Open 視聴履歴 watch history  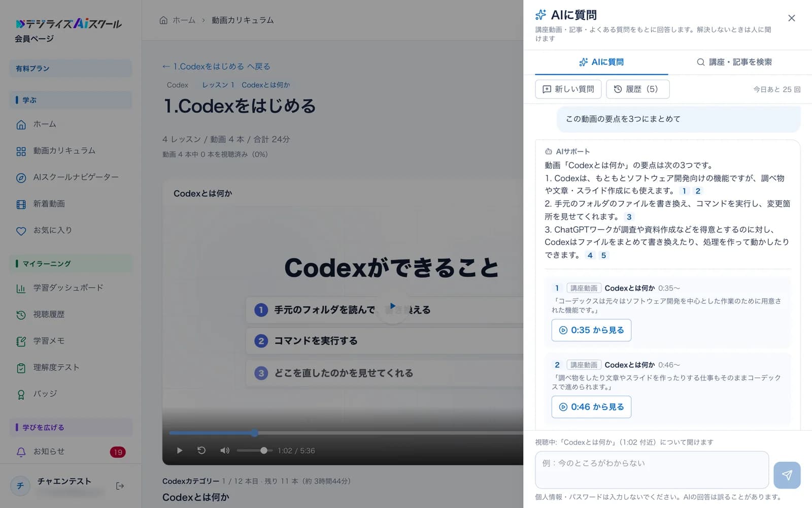pos(71,314)
